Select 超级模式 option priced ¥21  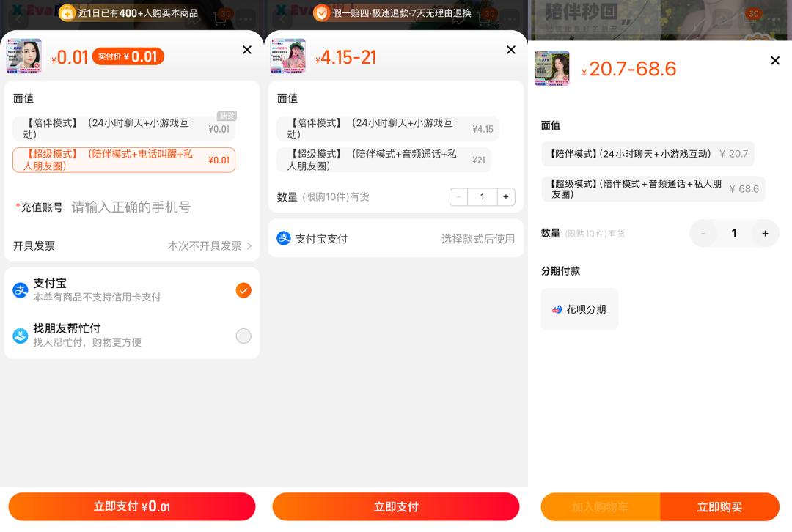tap(384, 160)
